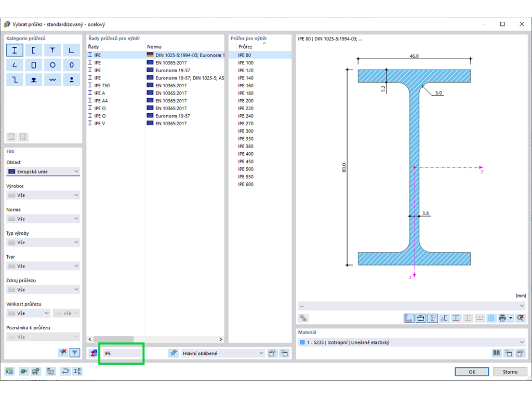Toggle principal axes display in preview

pyautogui.click(x=433, y=318)
